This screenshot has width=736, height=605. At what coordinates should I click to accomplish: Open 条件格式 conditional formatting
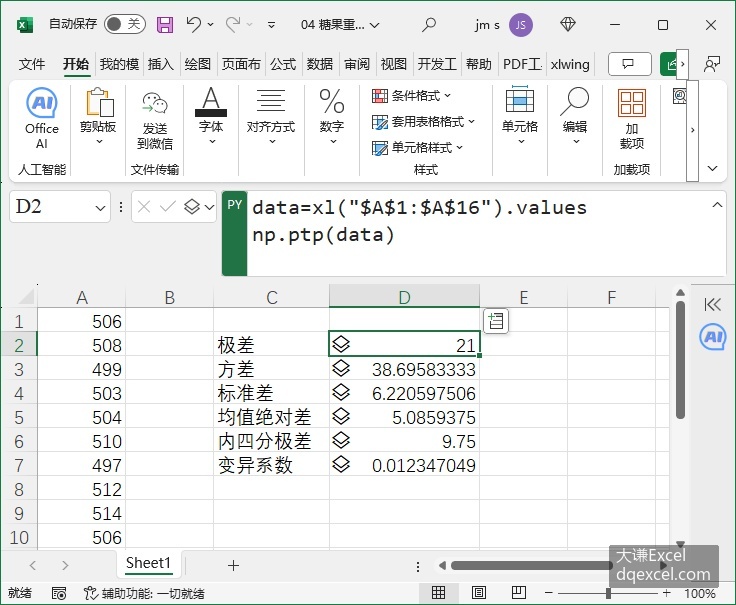coord(411,96)
